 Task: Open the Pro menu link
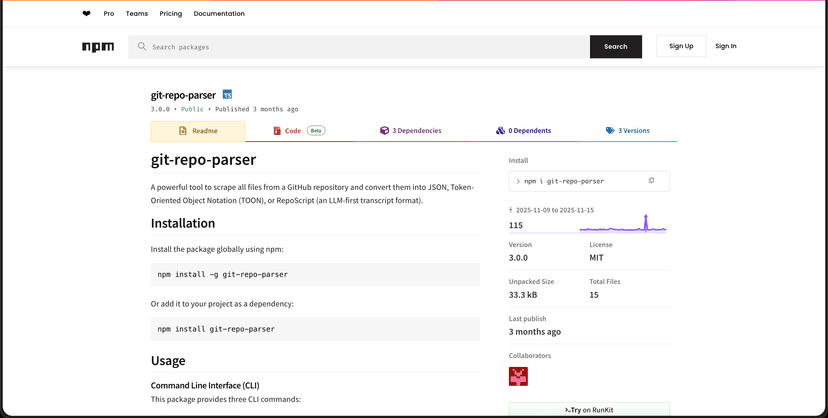pyautogui.click(x=109, y=14)
